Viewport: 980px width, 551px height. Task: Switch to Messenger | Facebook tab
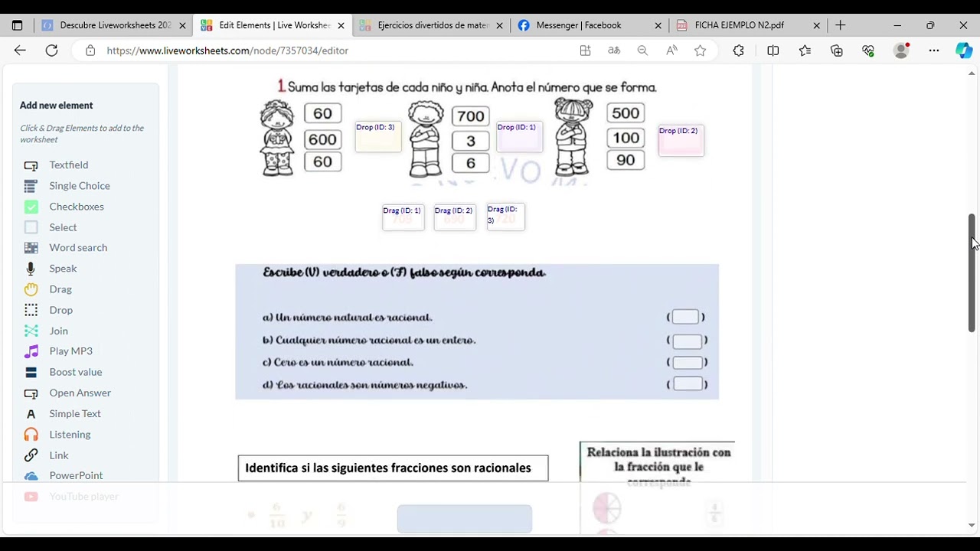pos(590,25)
